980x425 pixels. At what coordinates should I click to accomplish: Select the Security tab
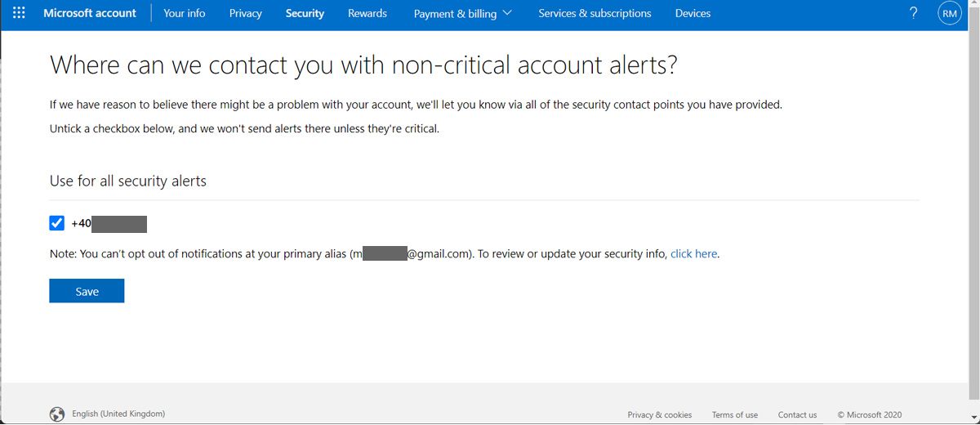pos(305,13)
